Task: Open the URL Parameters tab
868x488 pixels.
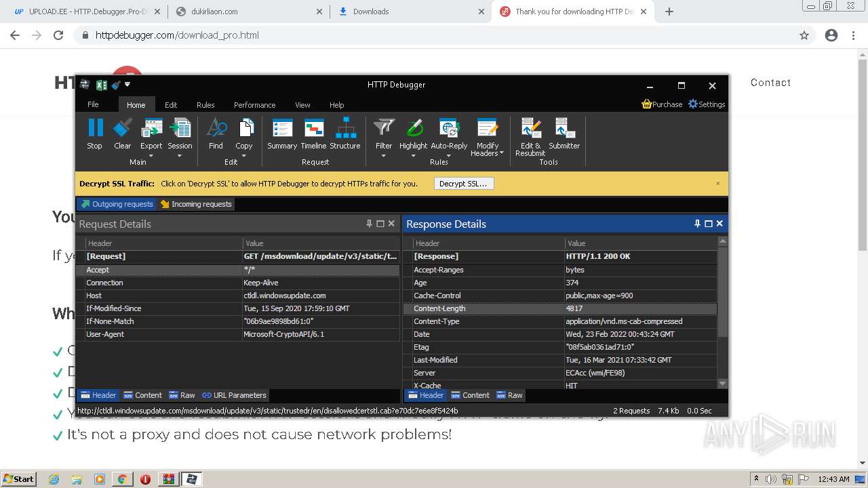Action: (x=234, y=395)
